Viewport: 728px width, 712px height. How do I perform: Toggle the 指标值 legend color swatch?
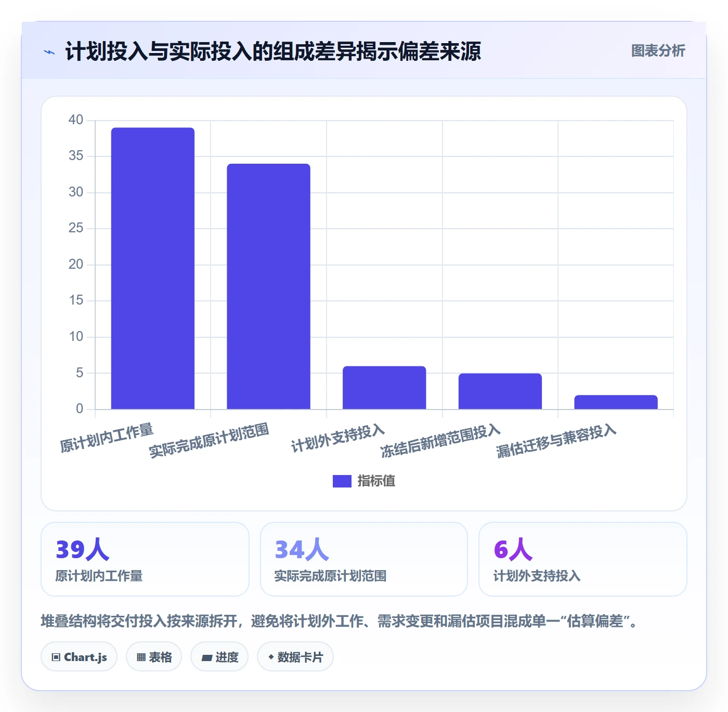pyautogui.click(x=342, y=481)
